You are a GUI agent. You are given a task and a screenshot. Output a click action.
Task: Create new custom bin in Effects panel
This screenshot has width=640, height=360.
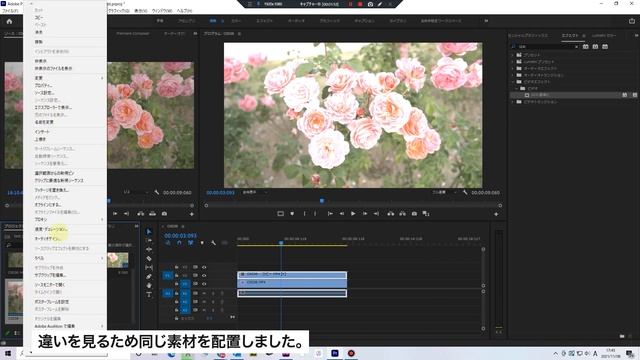[x=622, y=336]
